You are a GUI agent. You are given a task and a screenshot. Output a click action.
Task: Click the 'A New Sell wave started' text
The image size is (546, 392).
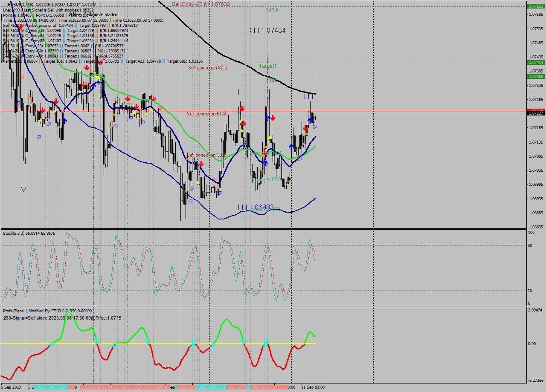93,14
